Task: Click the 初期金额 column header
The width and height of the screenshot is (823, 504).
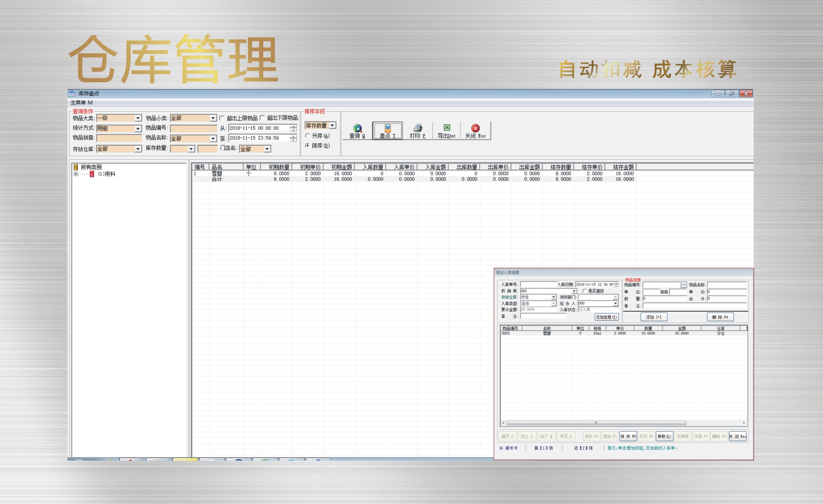Action: 339,167
